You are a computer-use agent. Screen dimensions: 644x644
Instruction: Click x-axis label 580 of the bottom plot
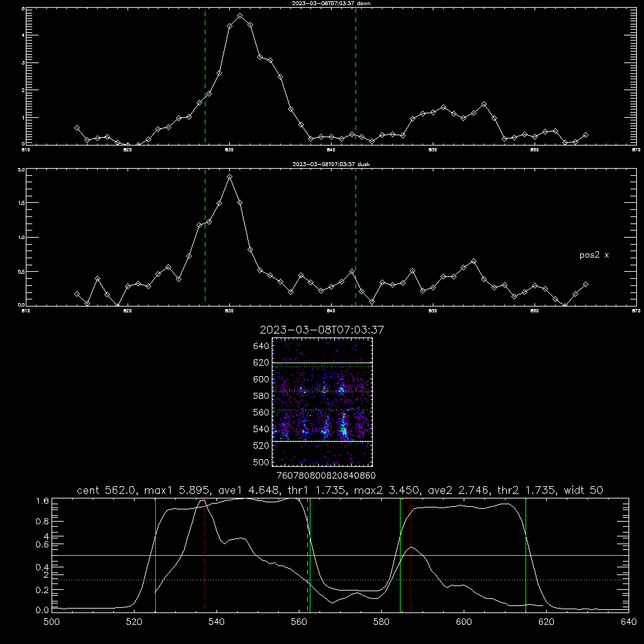point(381,622)
